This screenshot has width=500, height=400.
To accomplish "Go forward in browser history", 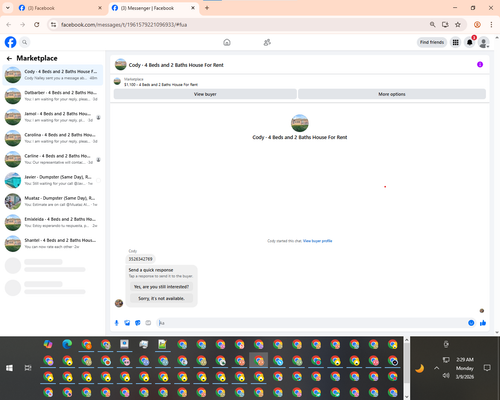I will 22,24.
